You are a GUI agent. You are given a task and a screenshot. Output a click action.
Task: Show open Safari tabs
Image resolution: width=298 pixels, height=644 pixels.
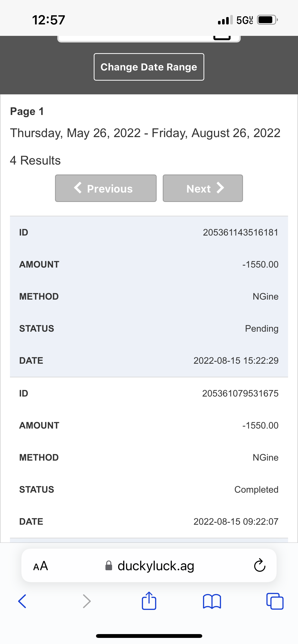(275, 601)
